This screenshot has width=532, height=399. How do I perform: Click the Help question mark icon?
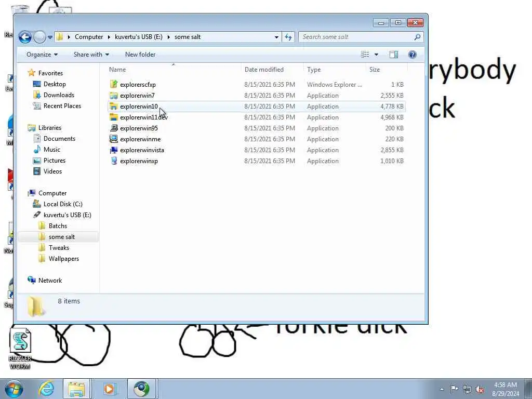(412, 55)
